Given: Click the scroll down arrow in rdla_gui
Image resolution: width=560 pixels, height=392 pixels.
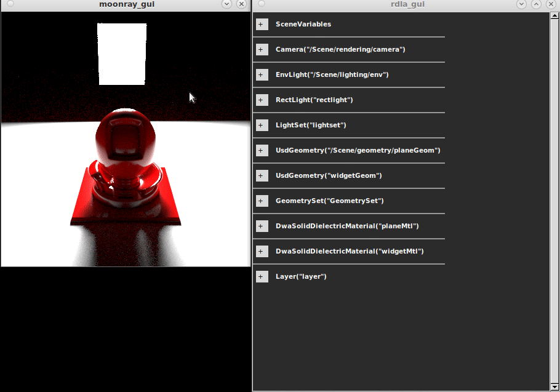Looking at the screenshot, I should pos(554,387).
